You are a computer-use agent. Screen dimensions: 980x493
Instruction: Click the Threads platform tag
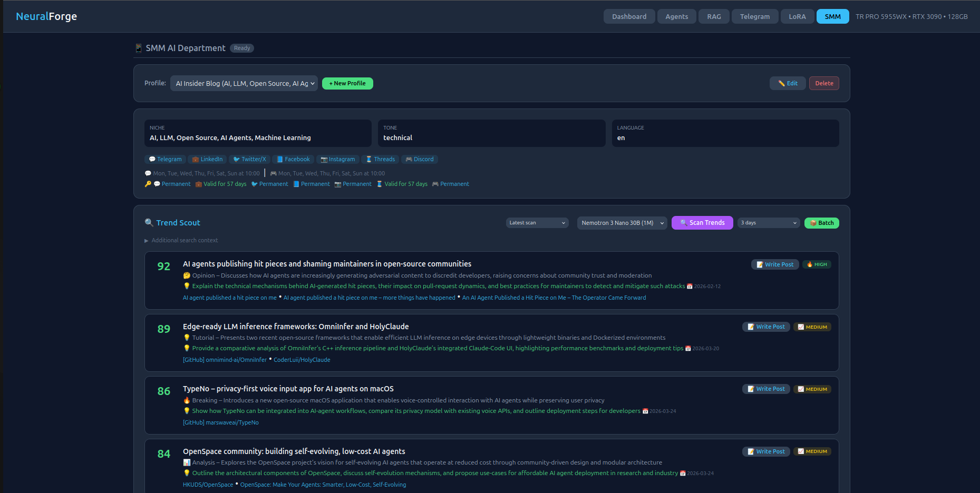click(380, 159)
